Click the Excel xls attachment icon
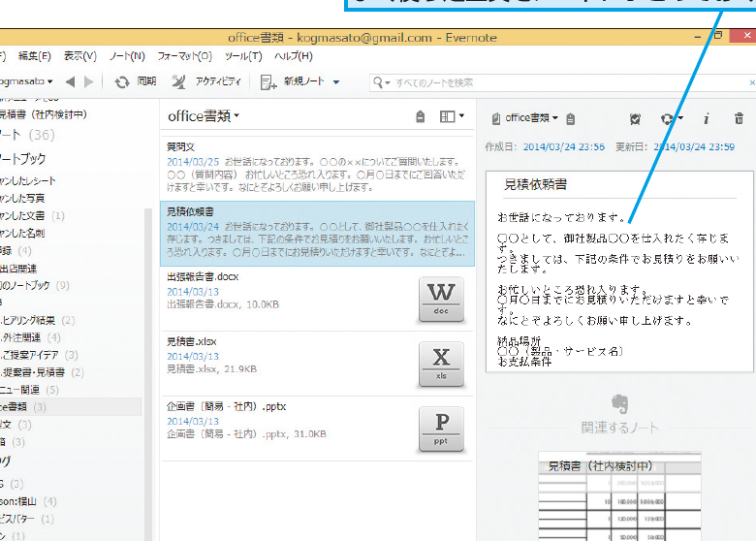 tap(441, 364)
